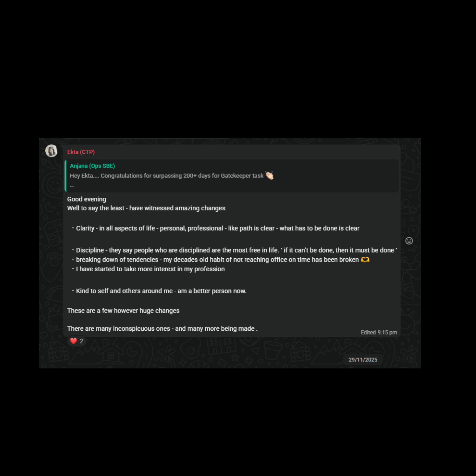Click the red heart reaction emoji

74,341
